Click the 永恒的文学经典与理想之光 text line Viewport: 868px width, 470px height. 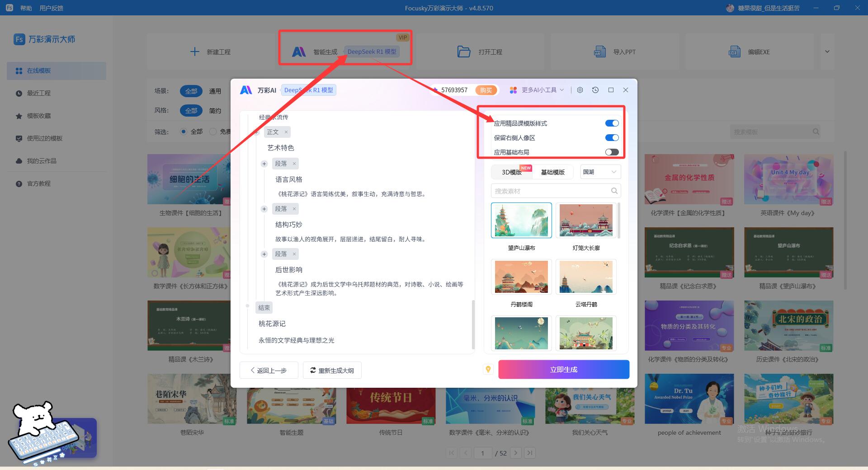coord(296,340)
